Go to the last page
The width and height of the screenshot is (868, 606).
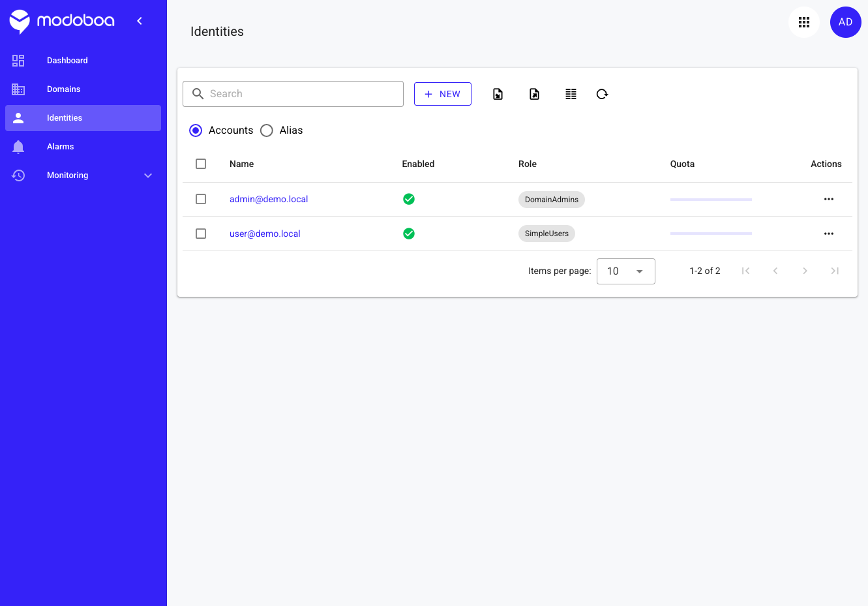(x=835, y=271)
